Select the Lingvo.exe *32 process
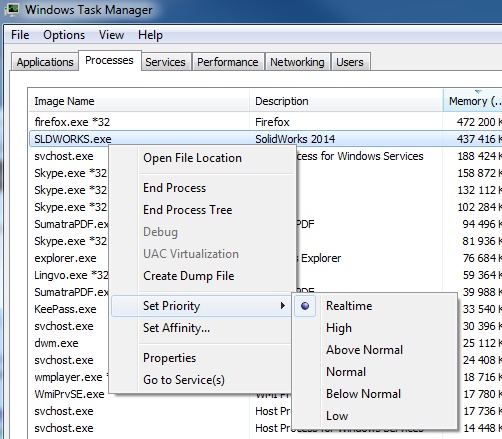Screen dimensions: 502x439 71,275
